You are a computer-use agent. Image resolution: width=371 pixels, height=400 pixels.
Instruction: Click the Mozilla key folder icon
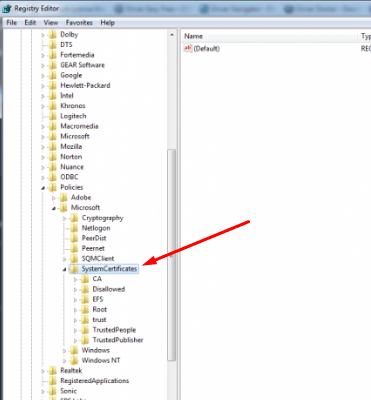pyautogui.click(x=53, y=147)
